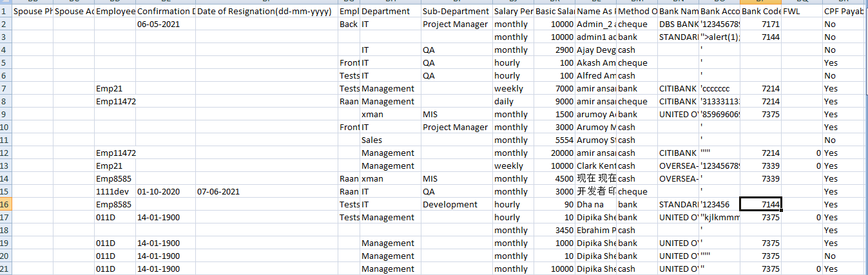
Task: Select the bank code 7171 cell
Action: [x=761, y=24]
